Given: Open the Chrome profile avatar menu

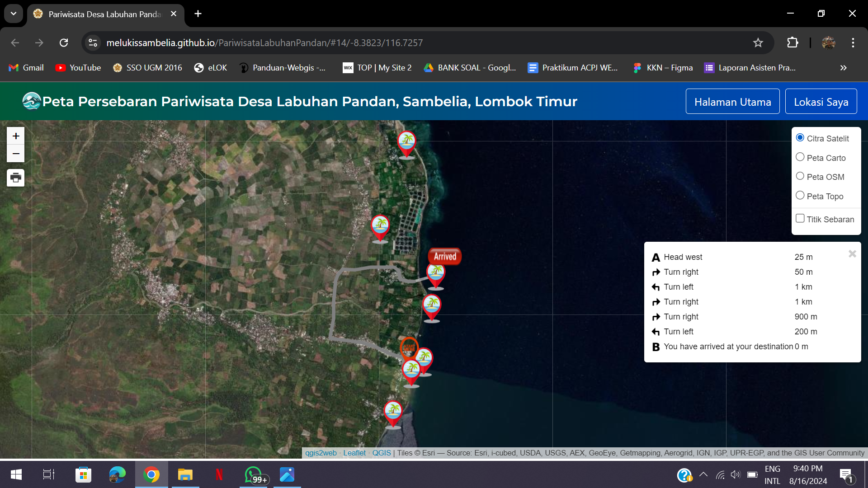Looking at the screenshot, I should (829, 42).
